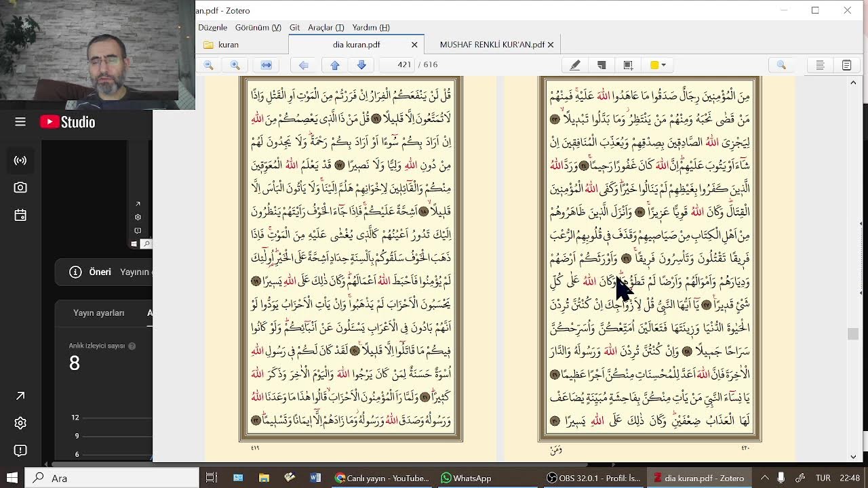Open File Explorer from taskbar
The width and height of the screenshot is (868, 488).
pyautogui.click(x=264, y=478)
